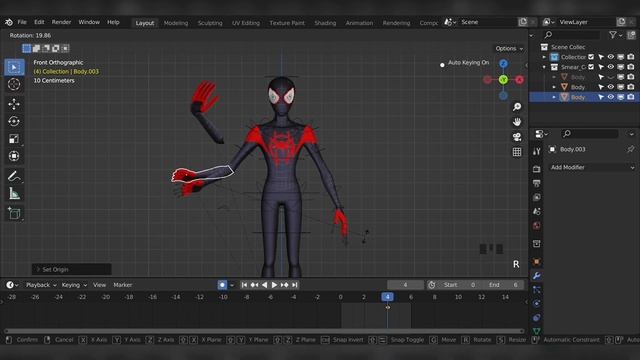Open the Tool properties tab icon

click(x=537, y=151)
